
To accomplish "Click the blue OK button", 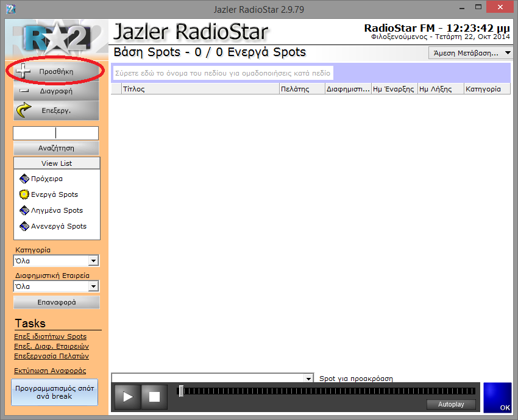I will click(x=497, y=397).
